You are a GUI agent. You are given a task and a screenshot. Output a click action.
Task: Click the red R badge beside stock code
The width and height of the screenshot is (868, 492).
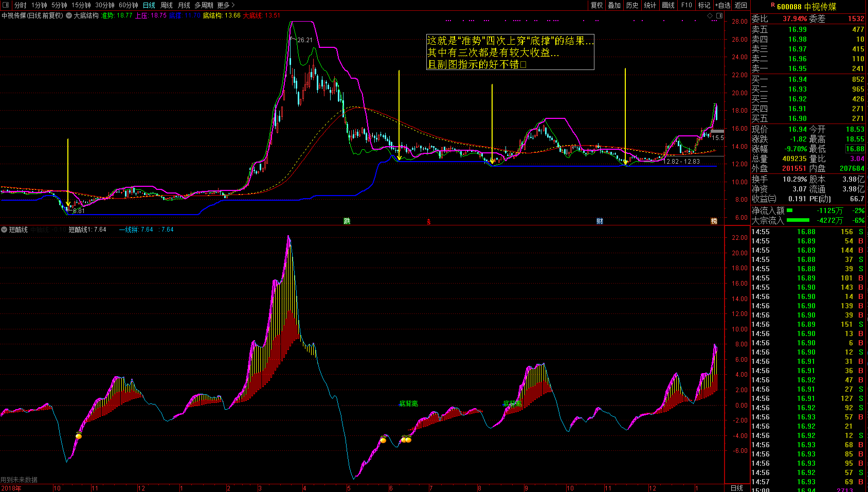(x=772, y=6)
